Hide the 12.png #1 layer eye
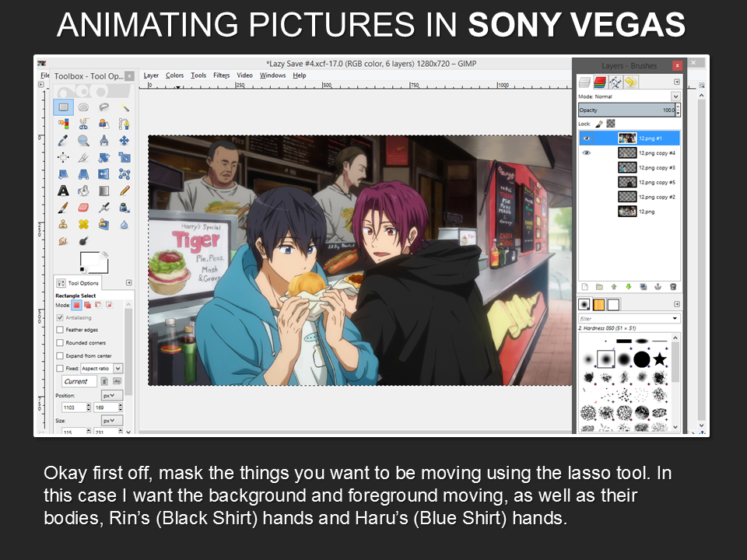The width and height of the screenshot is (747, 560). click(587, 138)
